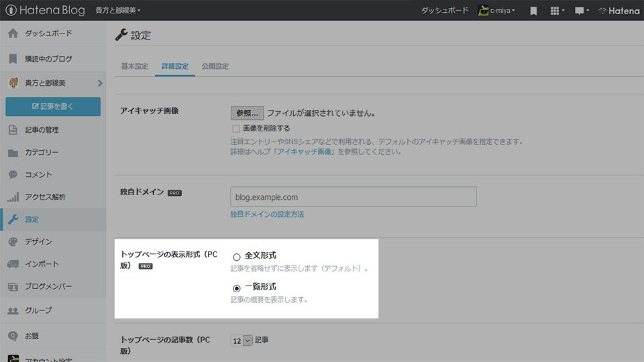Select the 全文形式 radio button
This screenshot has height=362, width=644.
[x=236, y=257]
